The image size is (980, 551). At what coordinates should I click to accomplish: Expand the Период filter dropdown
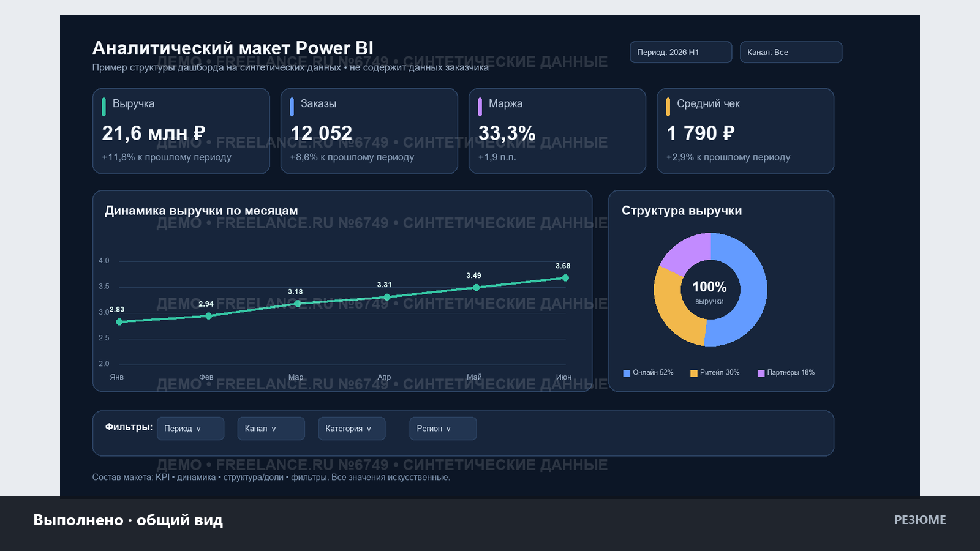pyautogui.click(x=190, y=429)
